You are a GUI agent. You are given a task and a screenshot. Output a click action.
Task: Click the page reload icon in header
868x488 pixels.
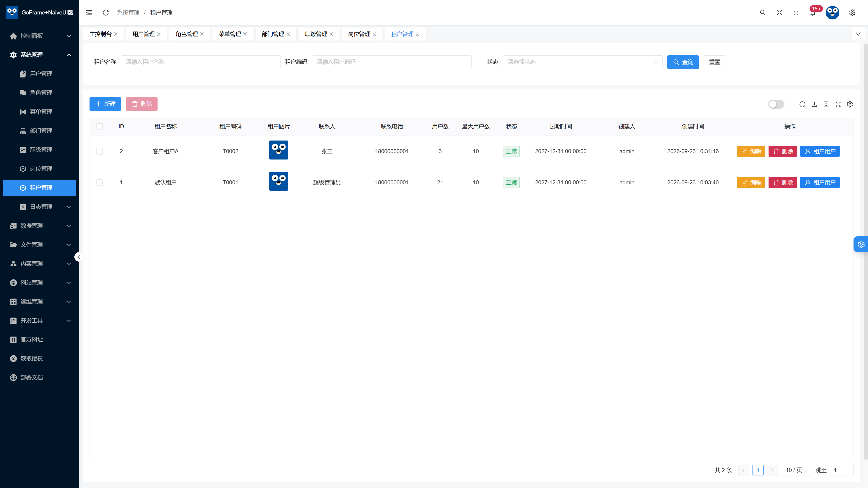[106, 12]
